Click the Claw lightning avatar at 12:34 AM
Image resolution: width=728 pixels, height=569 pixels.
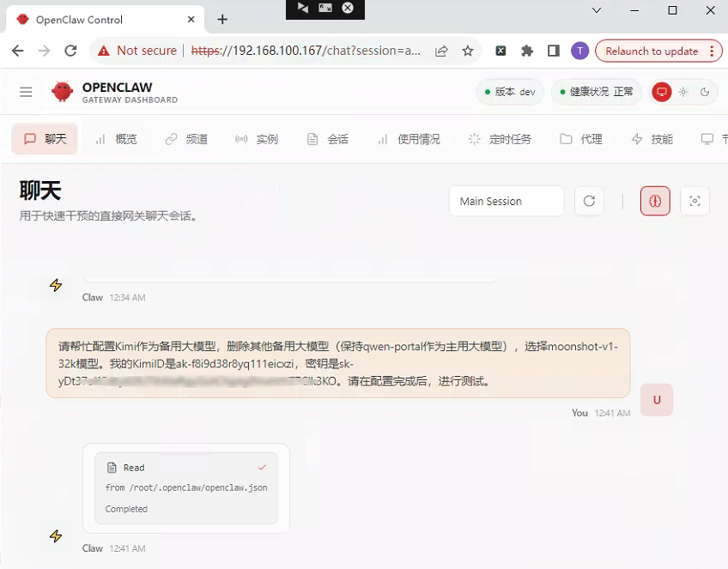[56, 285]
